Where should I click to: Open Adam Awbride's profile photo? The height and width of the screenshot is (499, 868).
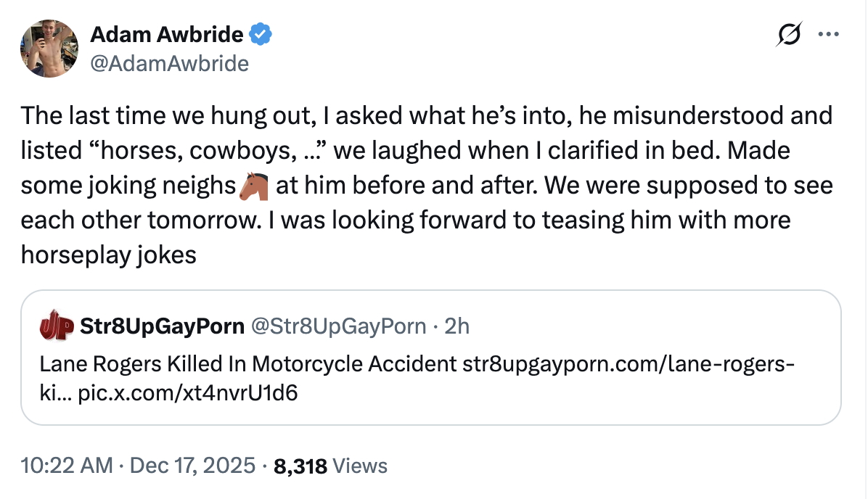point(49,48)
